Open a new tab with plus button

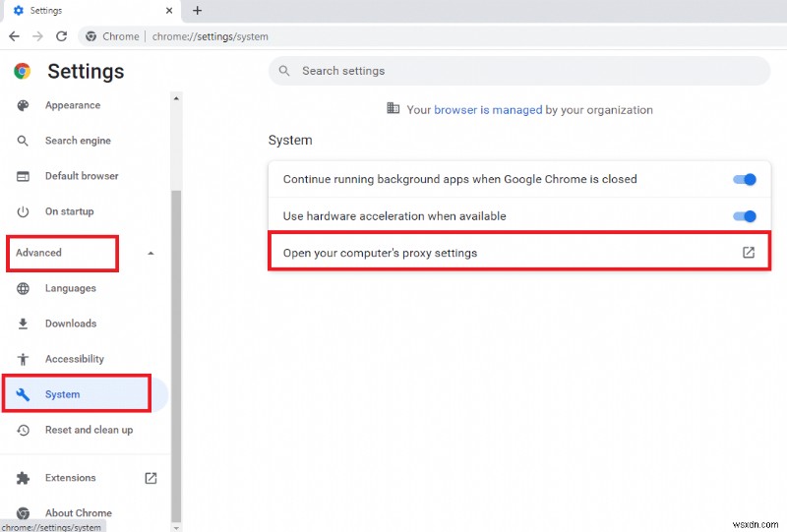(197, 11)
